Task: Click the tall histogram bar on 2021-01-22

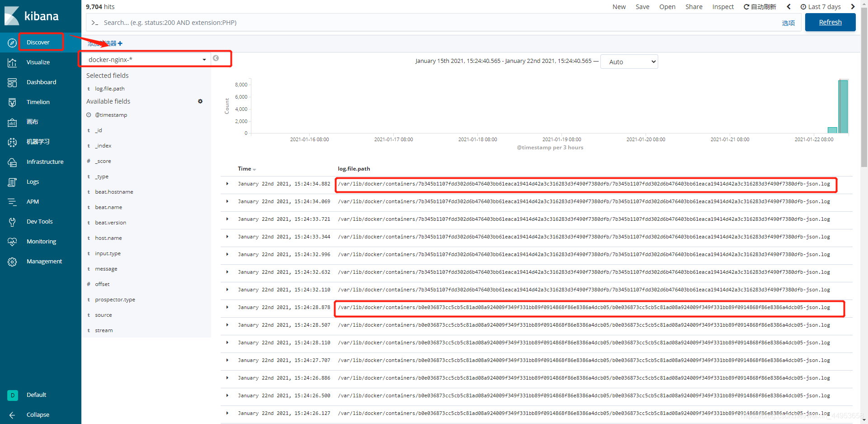Action: click(x=843, y=106)
